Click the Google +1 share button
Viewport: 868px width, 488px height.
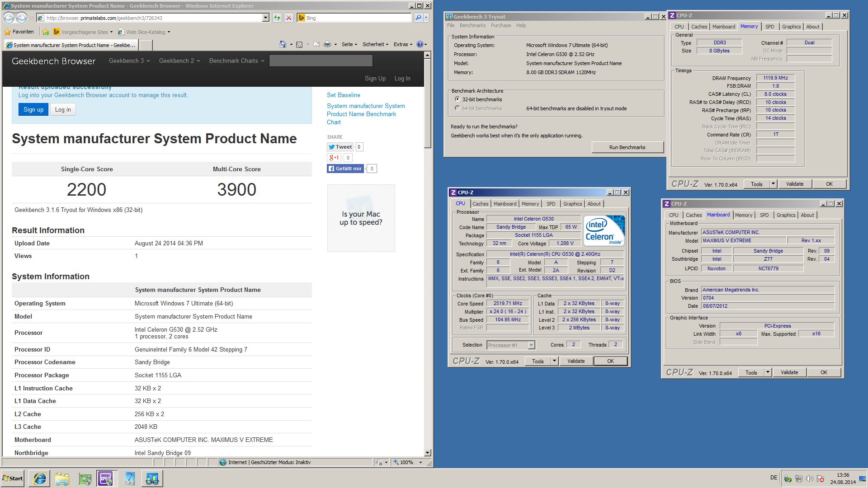(x=334, y=158)
